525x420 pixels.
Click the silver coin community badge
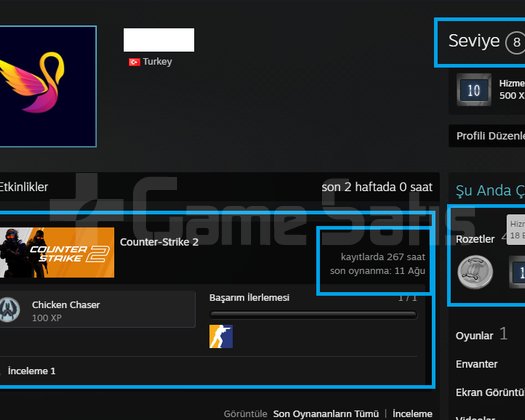click(475, 272)
